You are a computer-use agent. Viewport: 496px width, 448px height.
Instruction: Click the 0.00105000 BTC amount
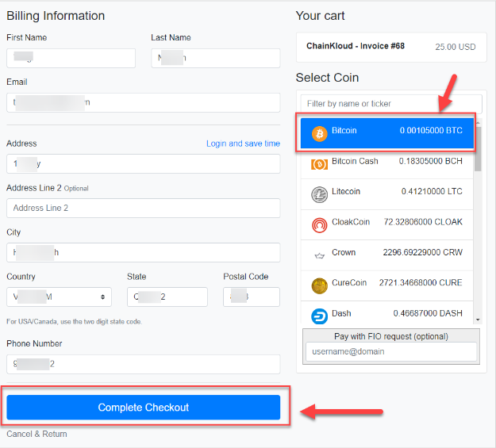click(x=431, y=130)
